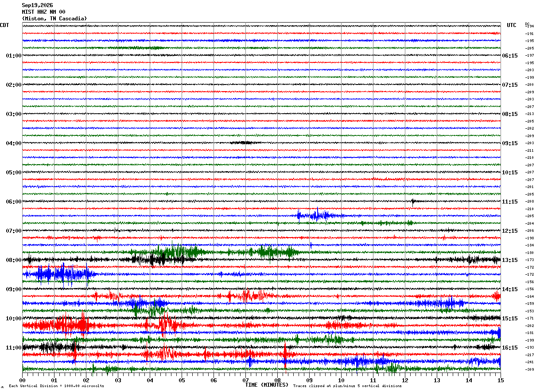This screenshot has height=392, width=536.
Task: Select the Miston, TN Cascadia location text
Action: (54, 19)
